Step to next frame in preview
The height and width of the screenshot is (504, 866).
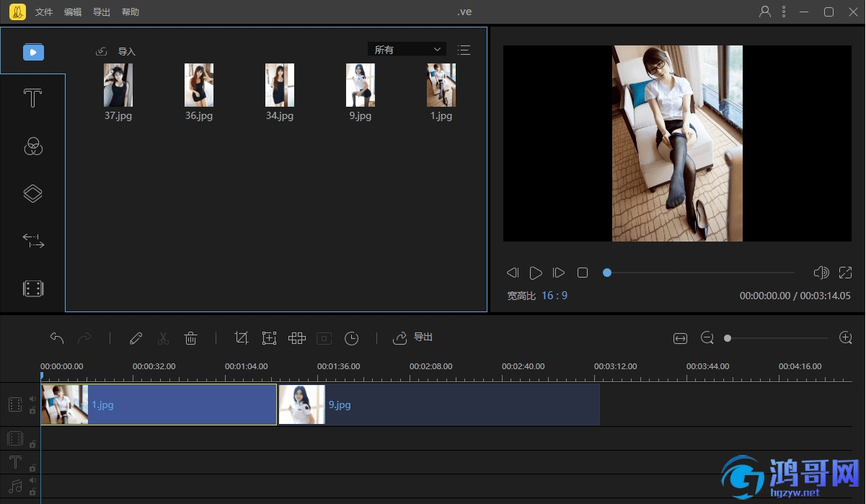coord(559,273)
